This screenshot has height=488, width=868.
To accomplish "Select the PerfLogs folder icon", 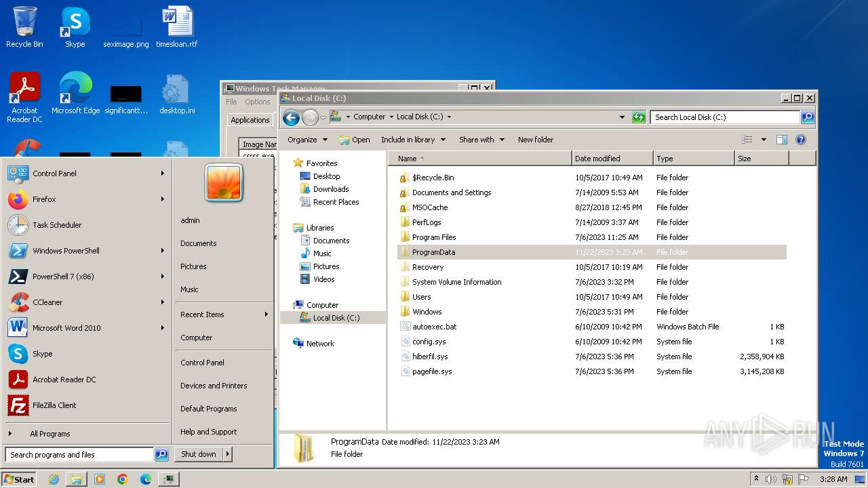I will (x=405, y=222).
